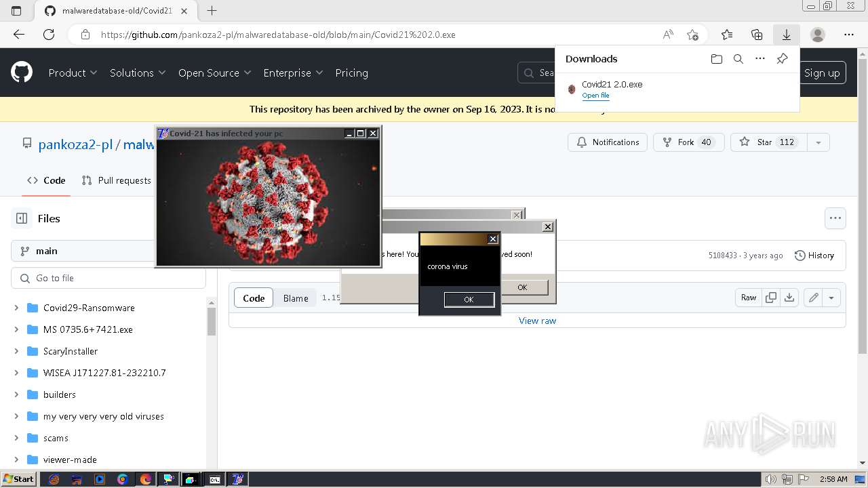Click the Open file link under Covid21 2.0.exe
The height and width of the screenshot is (488, 868).
click(595, 96)
